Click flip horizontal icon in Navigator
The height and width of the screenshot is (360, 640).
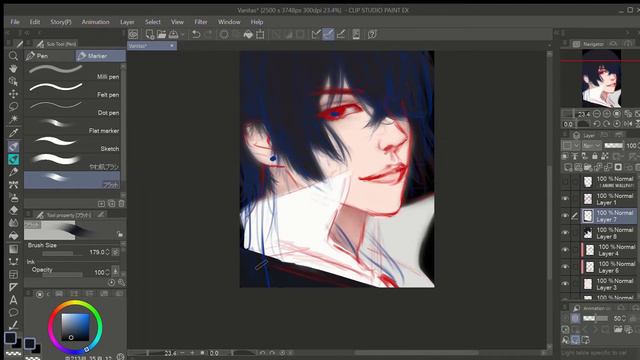coord(628,124)
